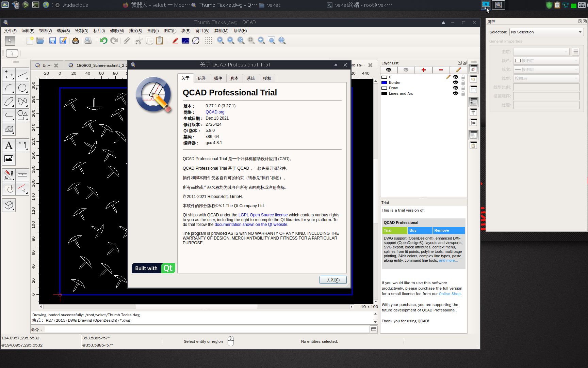Click the blue Border layer color swatch

pyautogui.click(x=384, y=82)
